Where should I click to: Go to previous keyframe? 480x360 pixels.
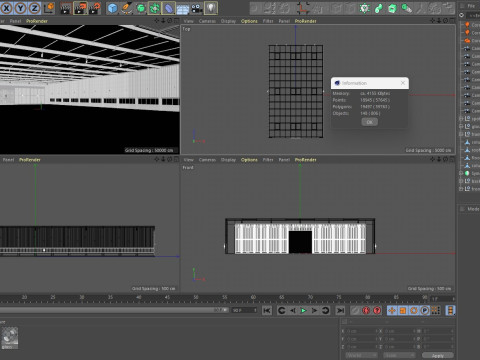coord(281,310)
